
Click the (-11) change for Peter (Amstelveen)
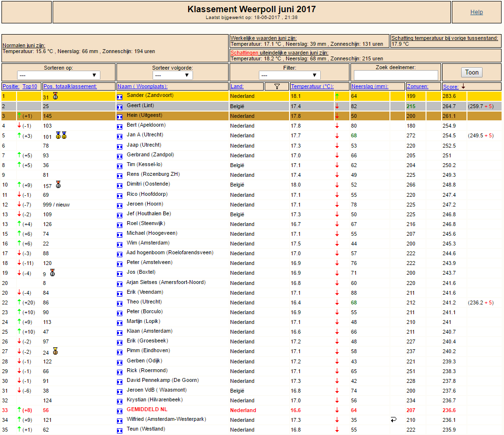tap(28, 264)
